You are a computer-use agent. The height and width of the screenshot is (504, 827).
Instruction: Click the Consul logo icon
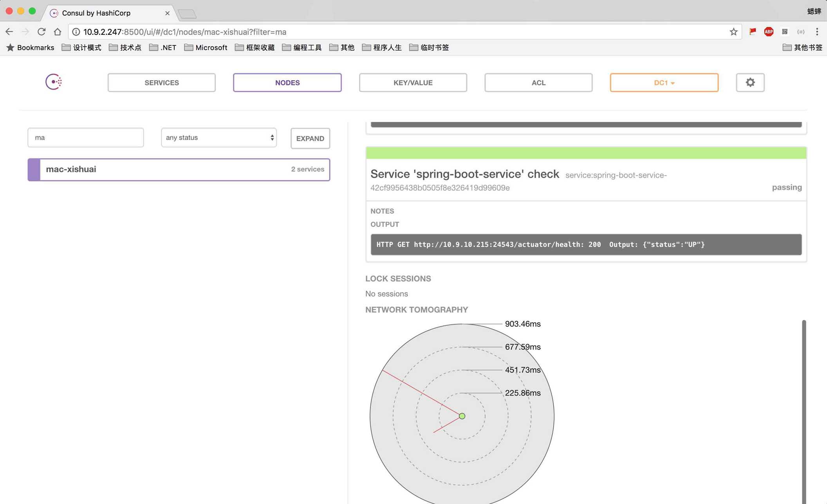pyautogui.click(x=54, y=82)
